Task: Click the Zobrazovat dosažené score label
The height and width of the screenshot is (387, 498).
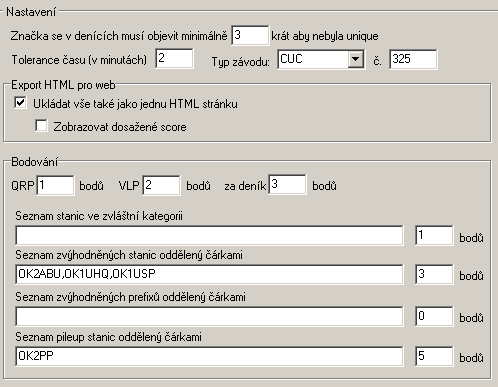Action: [x=120, y=127]
